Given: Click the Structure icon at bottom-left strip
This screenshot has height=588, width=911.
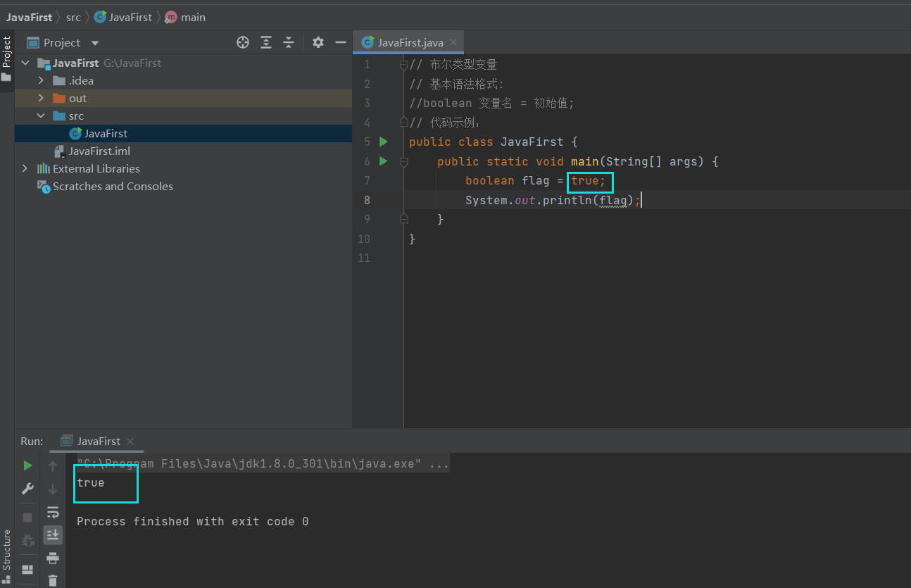Looking at the screenshot, I should [6, 581].
